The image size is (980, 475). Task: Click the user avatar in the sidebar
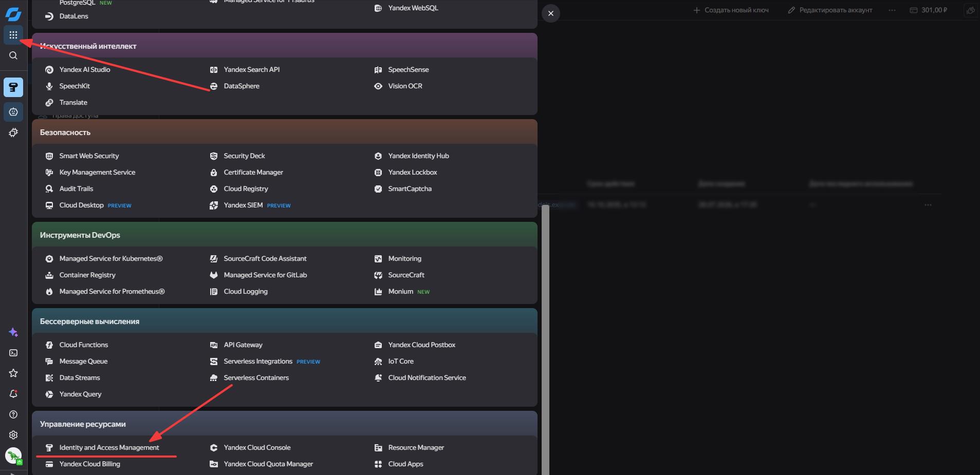pyautogui.click(x=13, y=455)
